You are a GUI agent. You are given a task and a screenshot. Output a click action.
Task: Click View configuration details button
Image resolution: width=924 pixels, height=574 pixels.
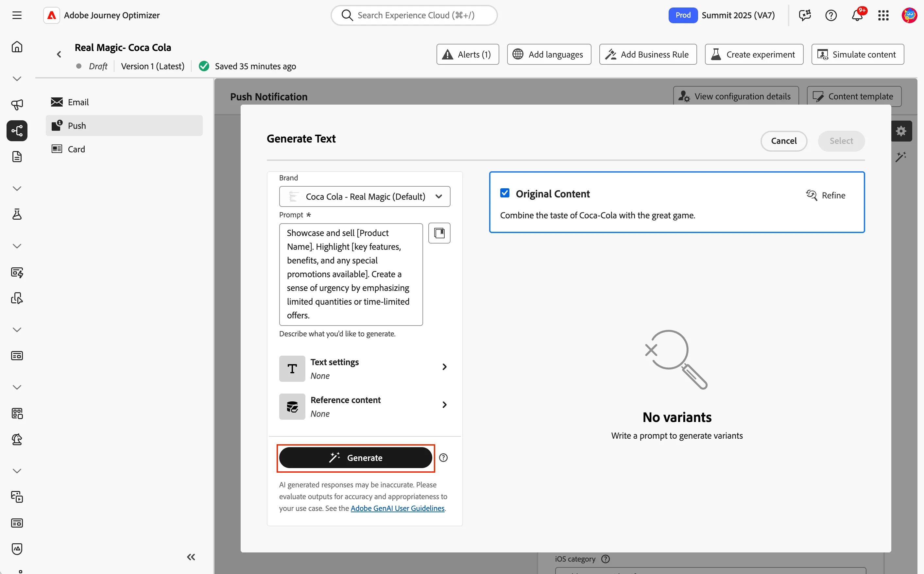tap(735, 96)
